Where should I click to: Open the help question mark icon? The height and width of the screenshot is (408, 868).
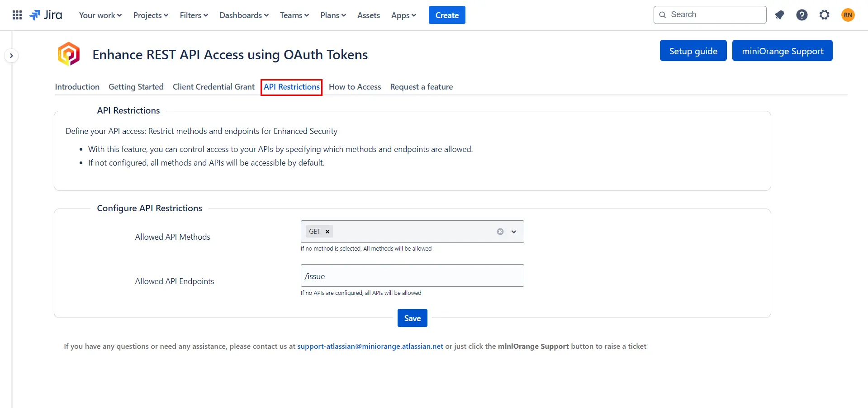pyautogui.click(x=802, y=15)
